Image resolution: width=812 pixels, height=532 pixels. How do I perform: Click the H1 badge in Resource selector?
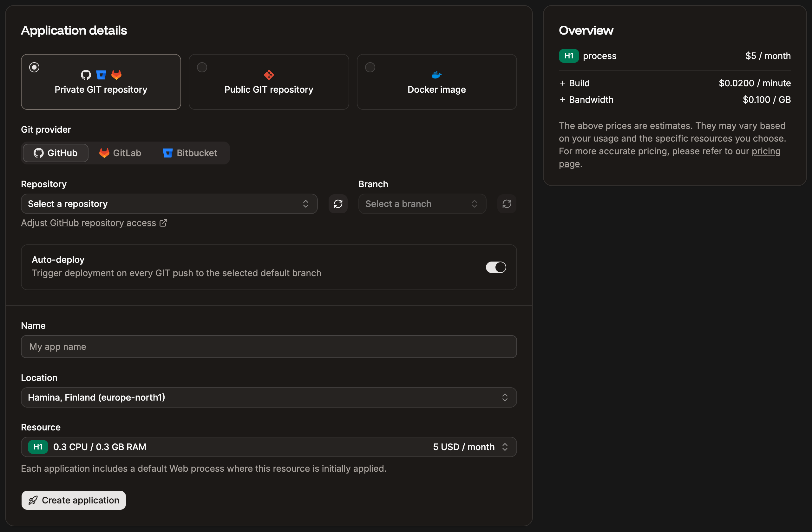38,447
